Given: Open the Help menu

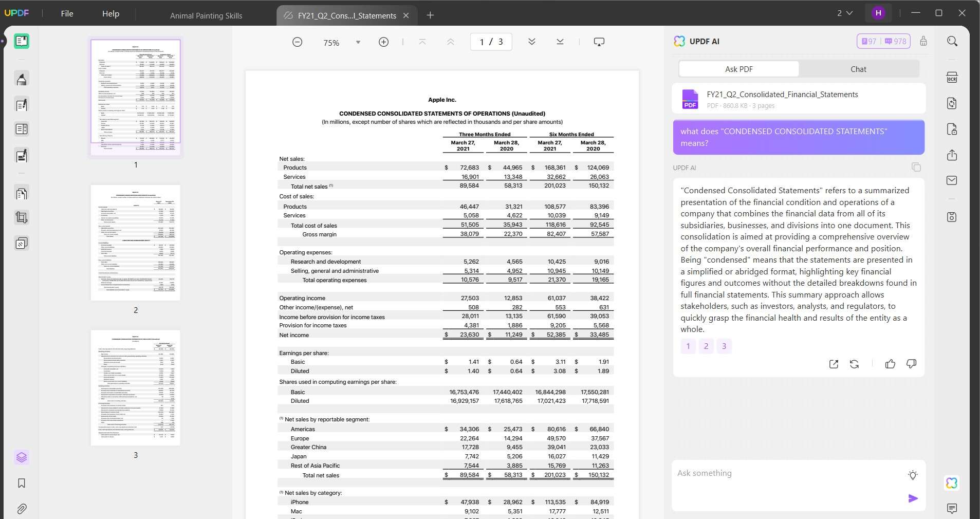Looking at the screenshot, I should (110, 13).
